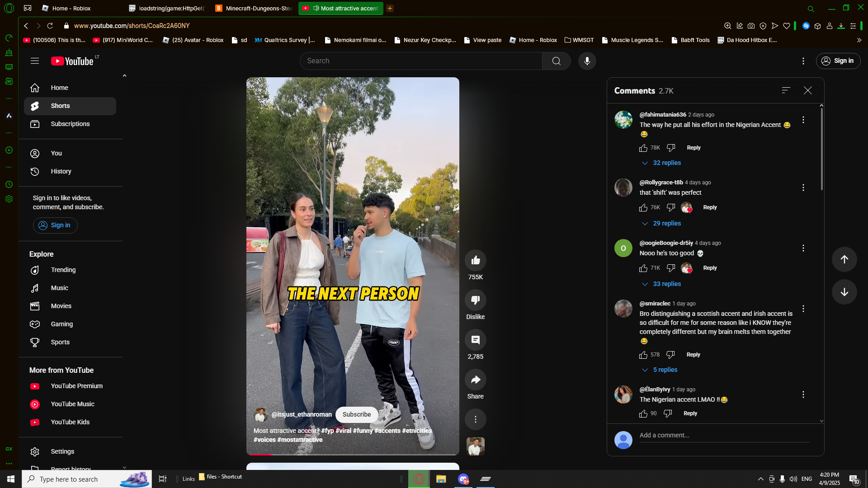The width and height of the screenshot is (868, 488).
Task: Like Rollygrace-t8b's comment with 76K likes
Action: coord(643,207)
